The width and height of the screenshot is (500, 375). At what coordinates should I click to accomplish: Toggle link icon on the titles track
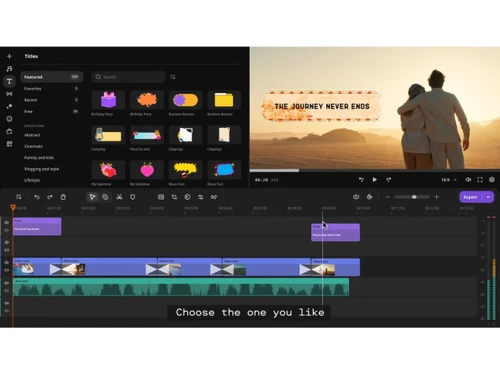(x=7, y=230)
